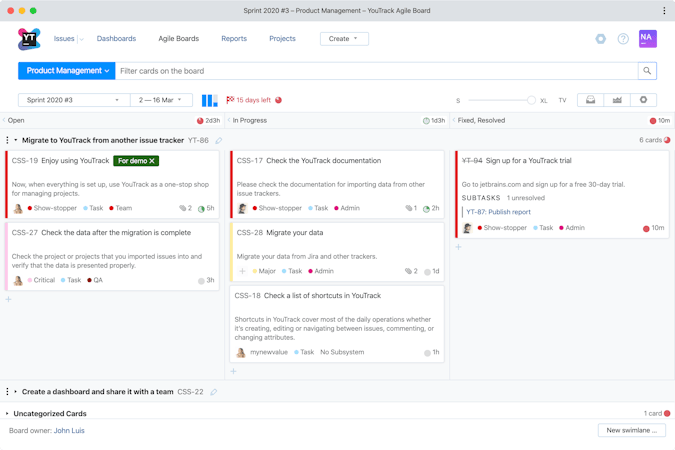Open board owner John Luis link
The height and width of the screenshot is (450, 675).
click(69, 431)
